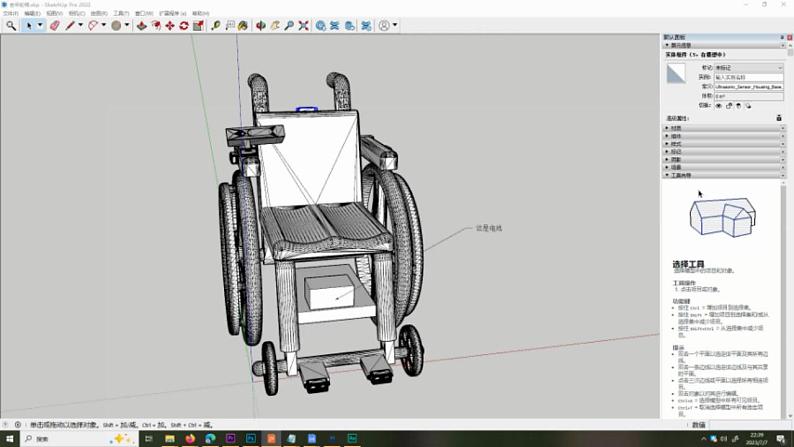Open the search tool magnifier icon
The image size is (794, 447).
point(11,25)
